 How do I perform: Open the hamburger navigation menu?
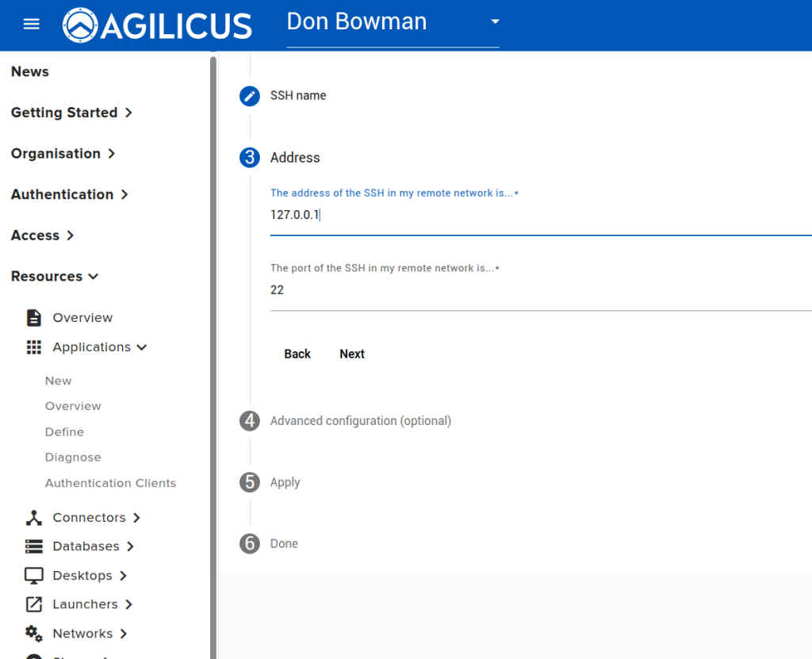(x=31, y=24)
